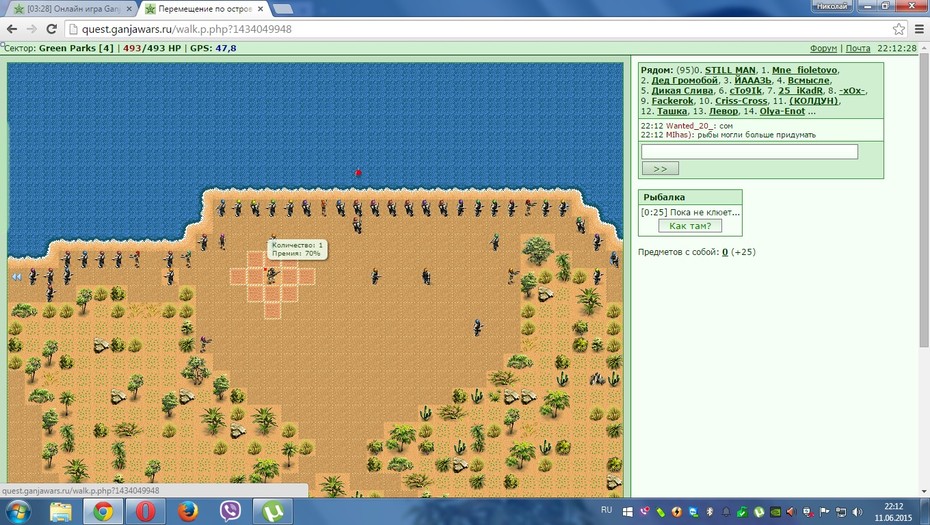Open Viber from the taskbar
This screenshot has height=525, width=930.
click(230, 511)
